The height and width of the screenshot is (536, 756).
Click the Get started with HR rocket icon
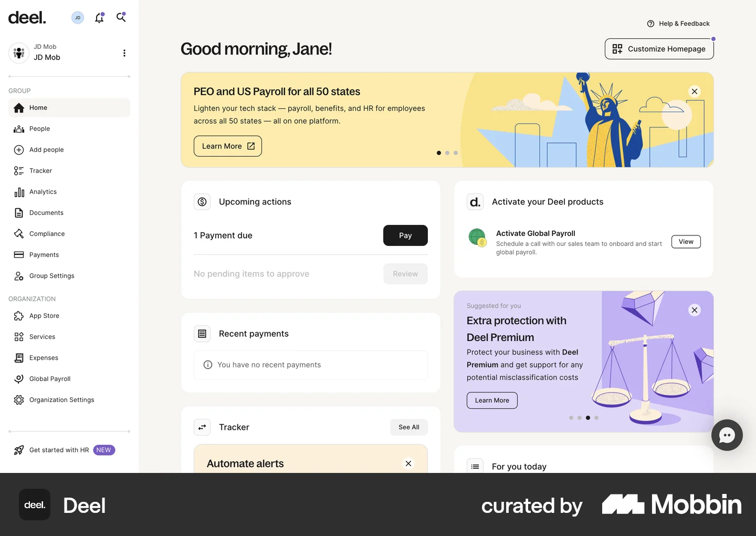click(19, 450)
